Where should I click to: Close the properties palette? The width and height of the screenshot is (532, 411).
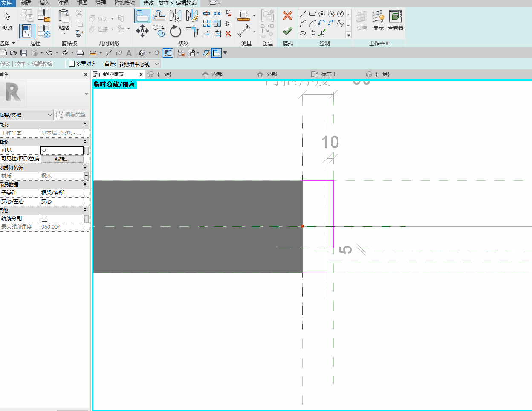[86, 74]
